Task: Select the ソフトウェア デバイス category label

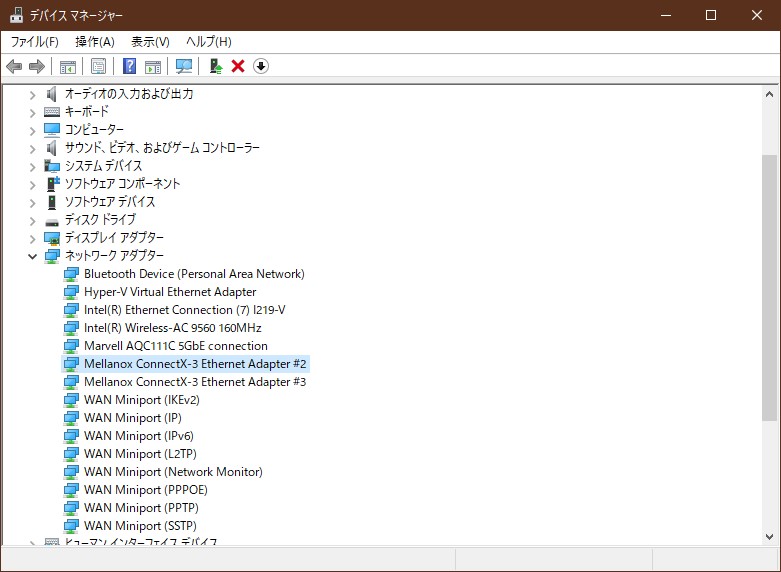Action: coord(110,201)
